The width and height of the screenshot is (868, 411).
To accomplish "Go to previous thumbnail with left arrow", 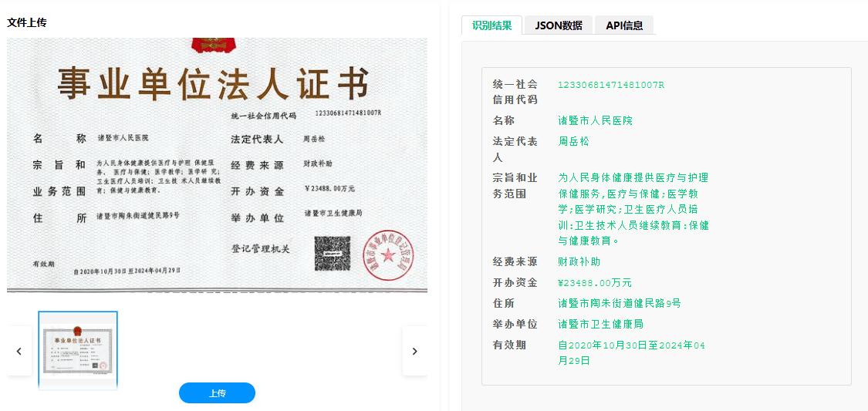I will 19,352.
